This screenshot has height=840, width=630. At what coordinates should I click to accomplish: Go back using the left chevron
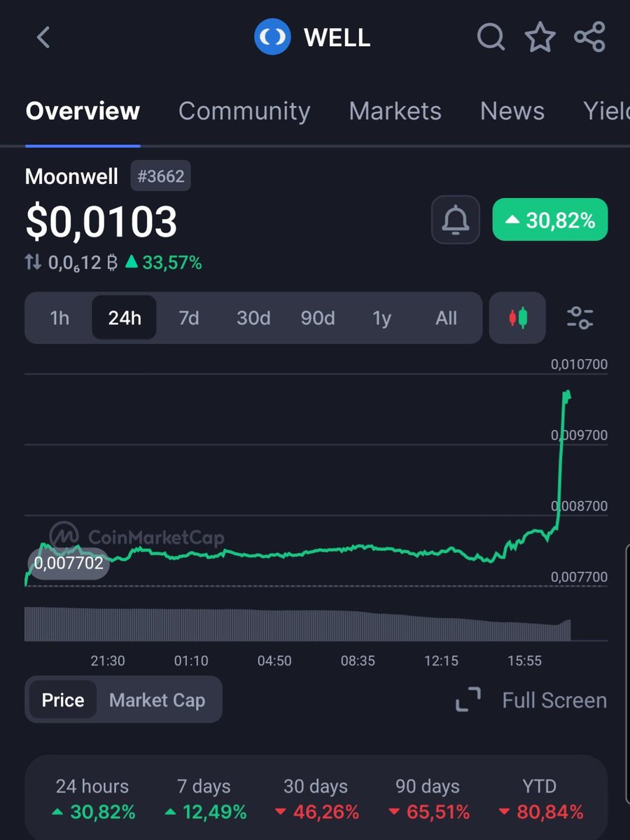(x=43, y=37)
